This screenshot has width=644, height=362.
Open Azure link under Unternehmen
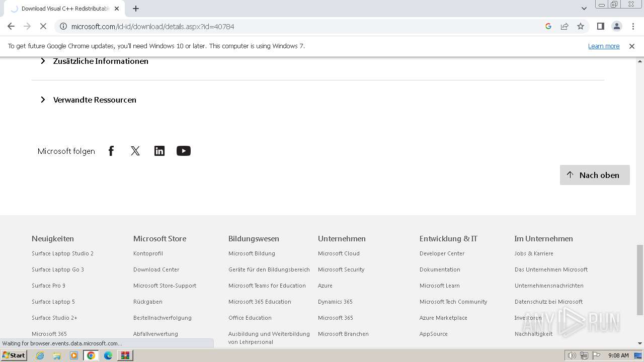(x=325, y=286)
